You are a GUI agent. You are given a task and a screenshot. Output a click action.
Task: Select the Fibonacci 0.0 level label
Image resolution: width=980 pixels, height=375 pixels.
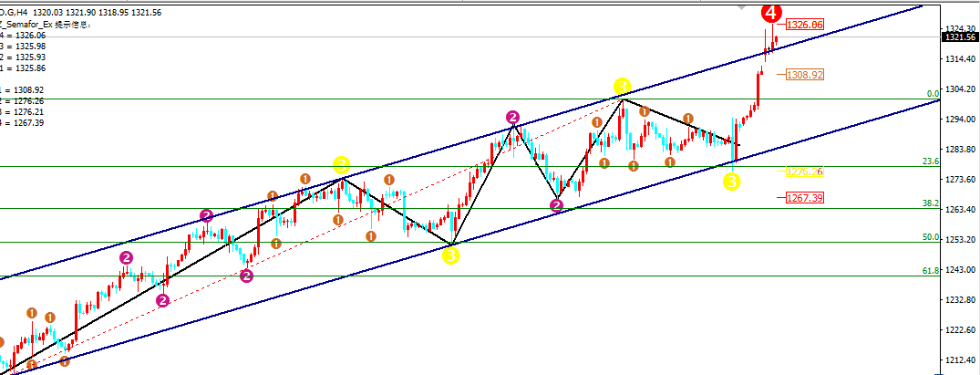point(933,94)
